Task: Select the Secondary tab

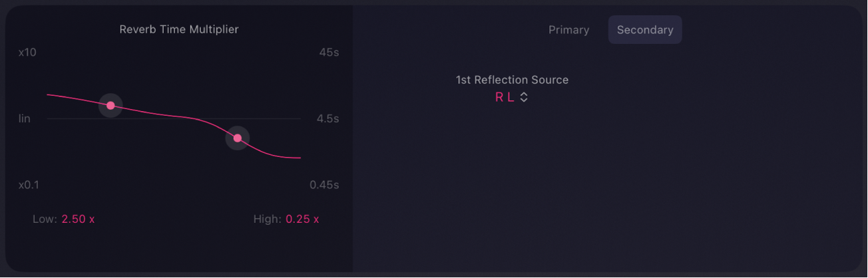Action: [x=644, y=30]
